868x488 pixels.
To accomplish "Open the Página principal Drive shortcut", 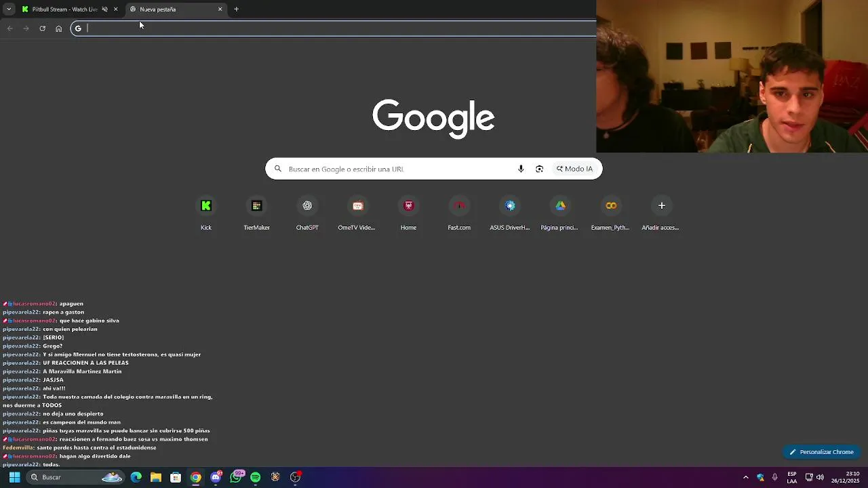I will click(x=560, y=213).
